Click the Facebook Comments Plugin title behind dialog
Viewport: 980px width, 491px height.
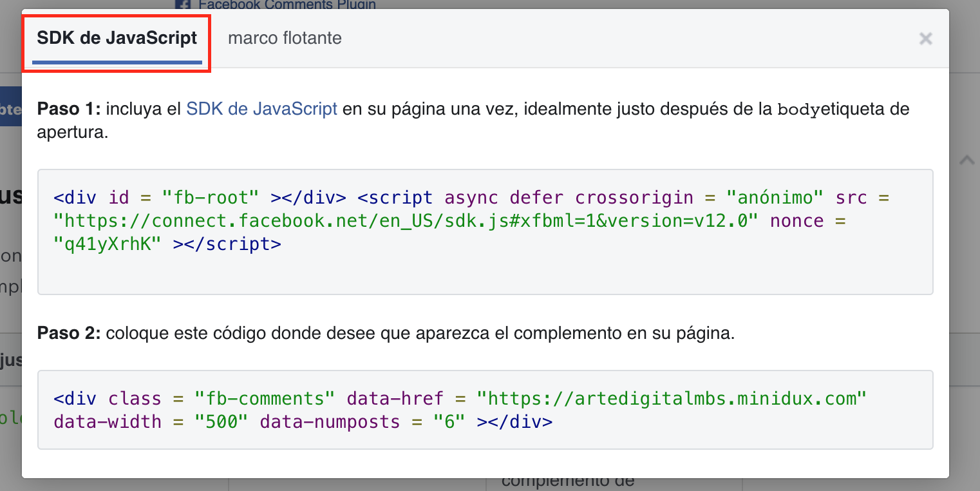(x=287, y=5)
